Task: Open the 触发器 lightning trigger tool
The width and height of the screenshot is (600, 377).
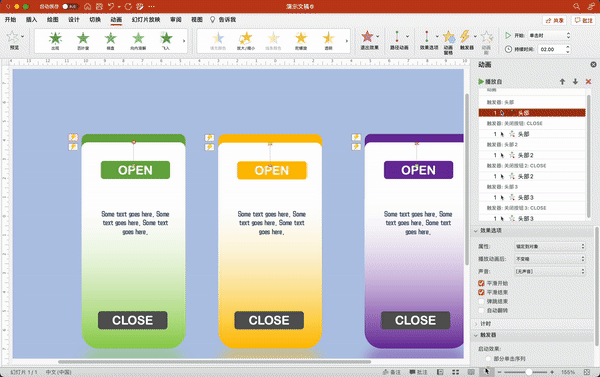Action: (x=466, y=40)
